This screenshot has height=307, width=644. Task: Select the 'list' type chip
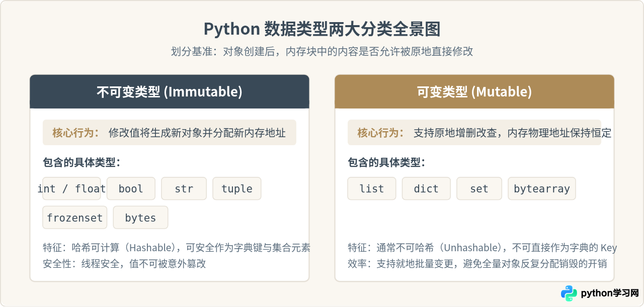(x=372, y=188)
